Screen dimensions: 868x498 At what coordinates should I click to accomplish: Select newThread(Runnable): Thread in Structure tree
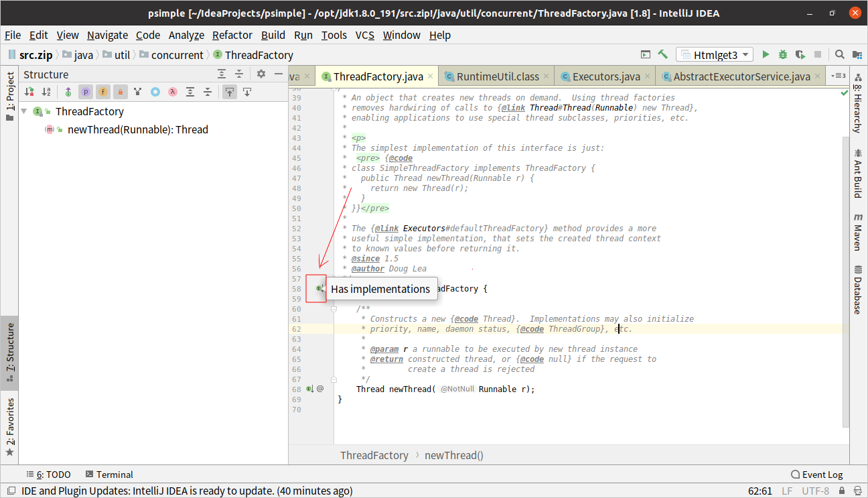[x=138, y=129]
